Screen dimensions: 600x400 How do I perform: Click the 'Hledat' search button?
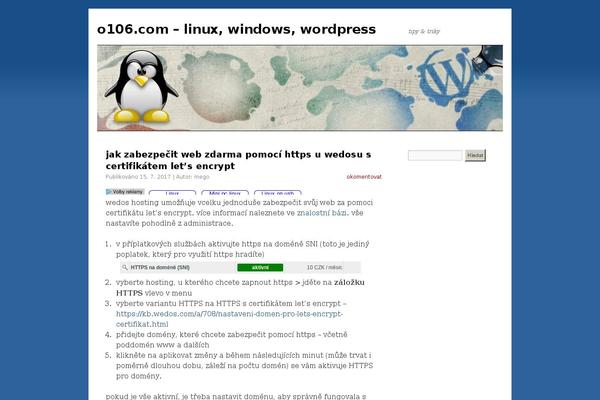click(x=475, y=155)
